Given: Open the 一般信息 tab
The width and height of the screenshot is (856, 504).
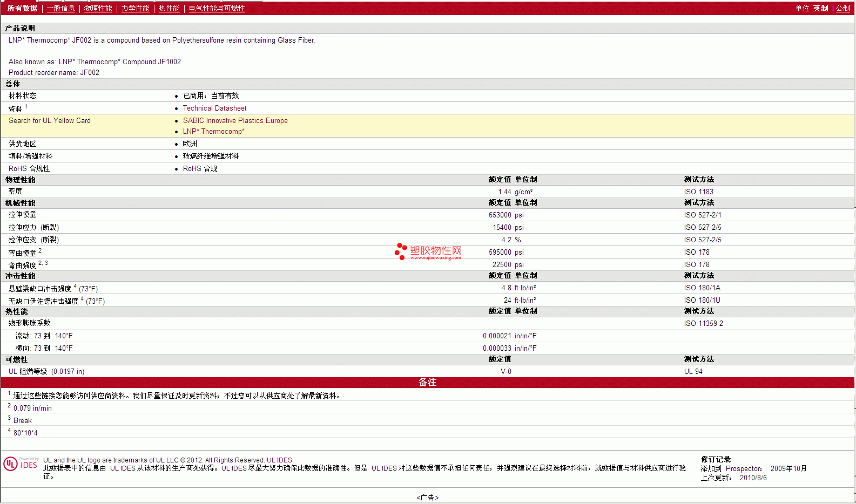Looking at the screenshot, I should [60, 8].
